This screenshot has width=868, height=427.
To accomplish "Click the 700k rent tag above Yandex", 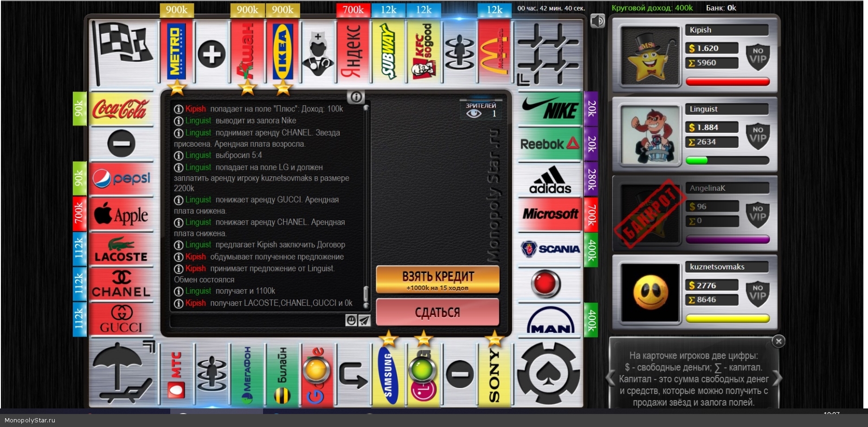I will tap(353, 10).
